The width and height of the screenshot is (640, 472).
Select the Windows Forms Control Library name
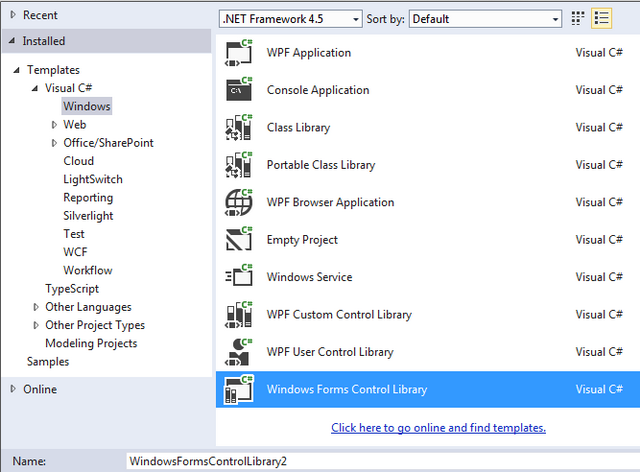click(347, 389)
